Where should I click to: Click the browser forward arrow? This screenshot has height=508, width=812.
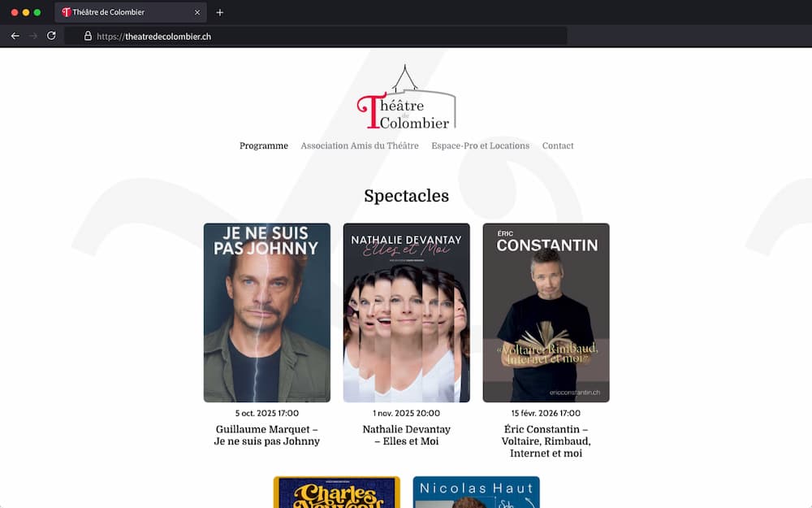tap(33, 37)
